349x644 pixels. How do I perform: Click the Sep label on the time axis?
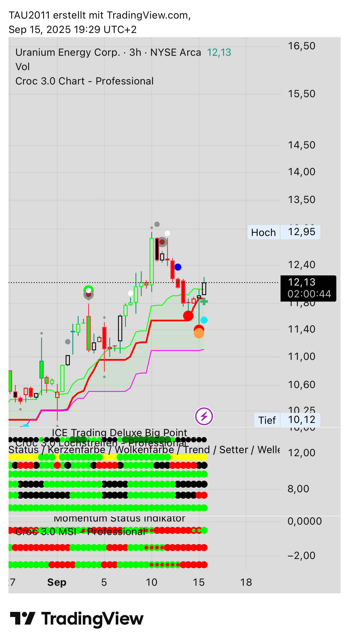(57, 582)
